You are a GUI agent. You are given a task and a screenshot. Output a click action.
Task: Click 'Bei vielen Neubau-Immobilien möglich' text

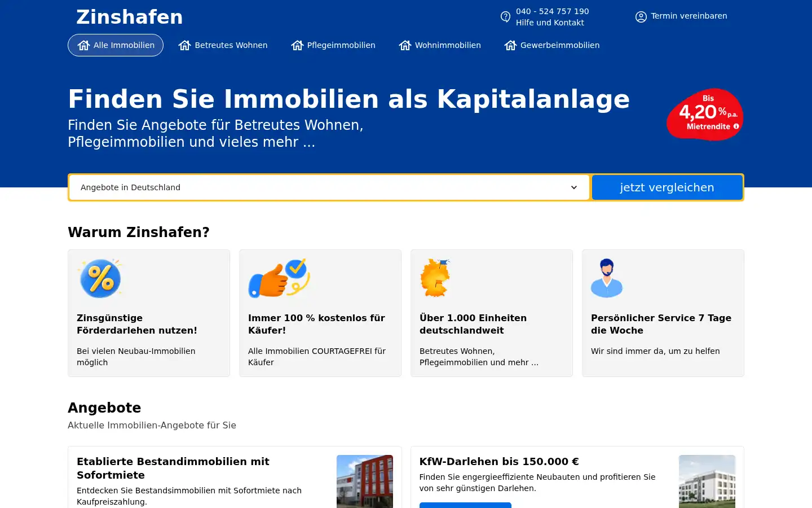[x=136, y=357]
